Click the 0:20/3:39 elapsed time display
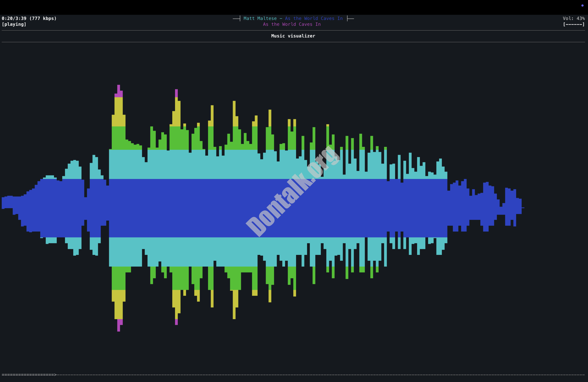588x382 pixels. (14, 19)
